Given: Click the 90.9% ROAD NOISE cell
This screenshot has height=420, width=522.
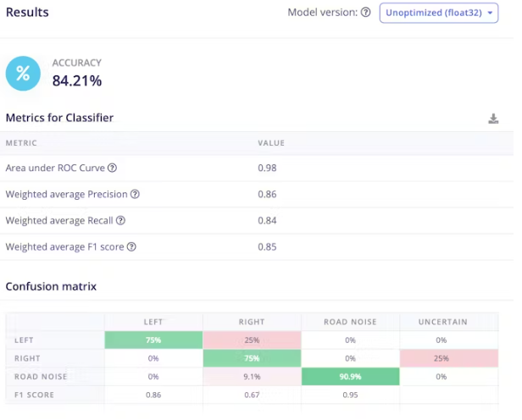Looking at the screenshot, I should click(x=351, y=376).
